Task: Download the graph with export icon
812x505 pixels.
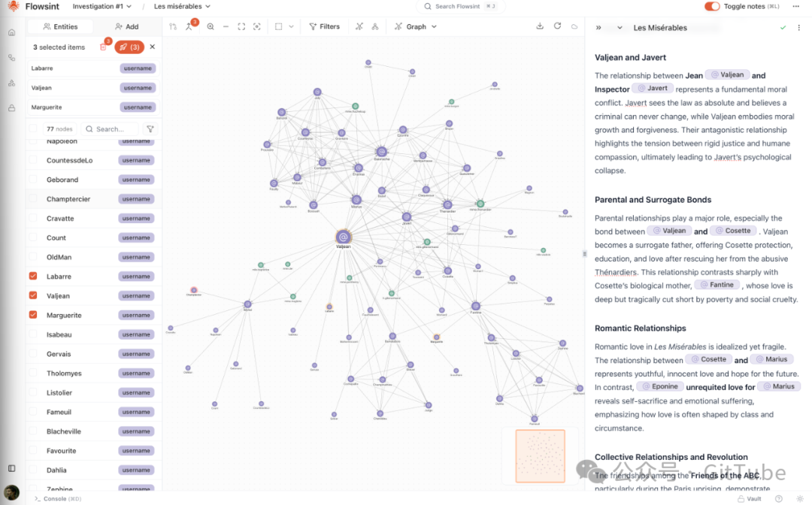Action: pos(540,26)
